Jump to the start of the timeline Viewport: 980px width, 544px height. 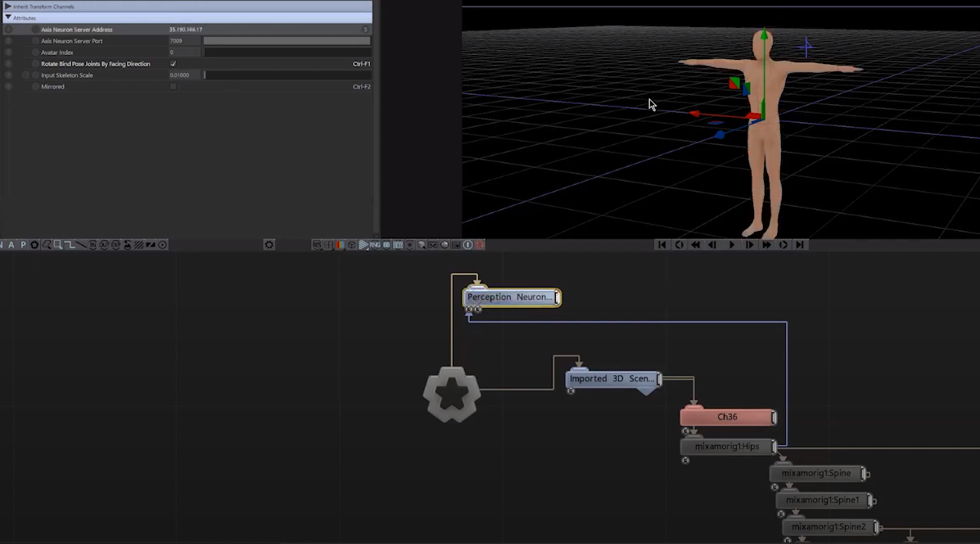click(662, 245)
